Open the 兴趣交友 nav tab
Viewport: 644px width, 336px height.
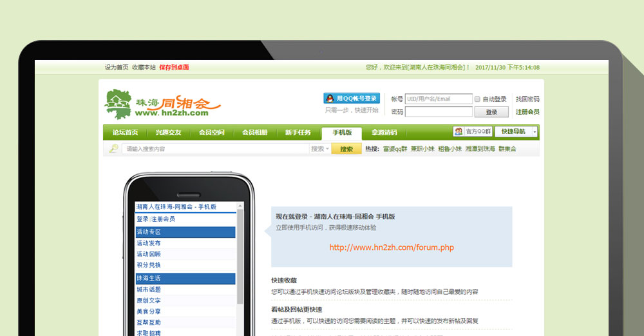168,132
